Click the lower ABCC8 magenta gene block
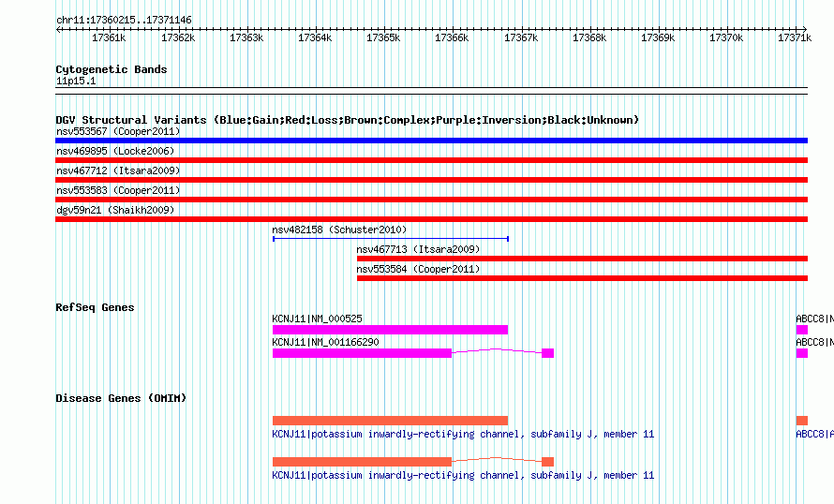Screen dimensions: 834x504 (x=802, y=353)
